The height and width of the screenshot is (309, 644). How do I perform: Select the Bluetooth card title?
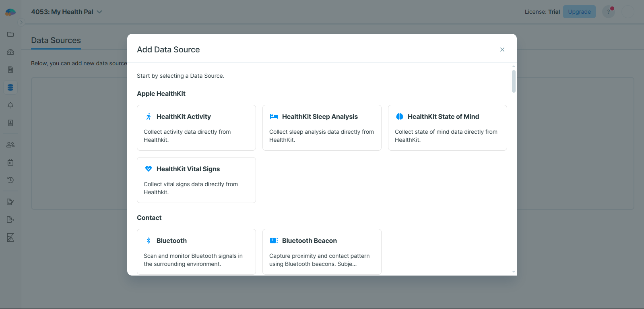(x=171, y=241)
